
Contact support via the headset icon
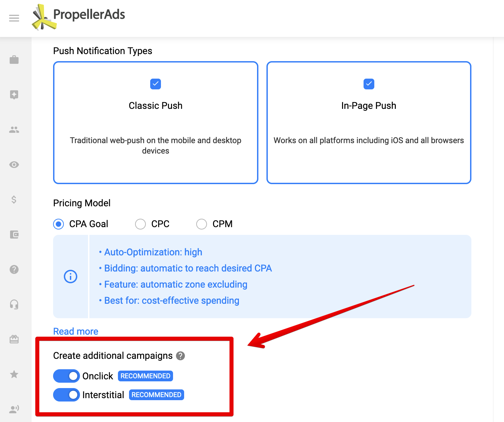(x=14, y=304)
